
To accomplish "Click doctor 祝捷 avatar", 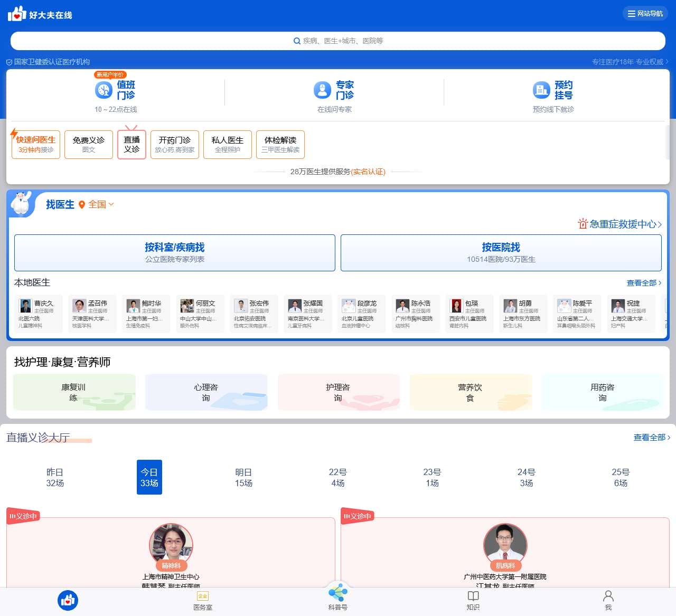I will pyautogui.click(x=618, y=306).
